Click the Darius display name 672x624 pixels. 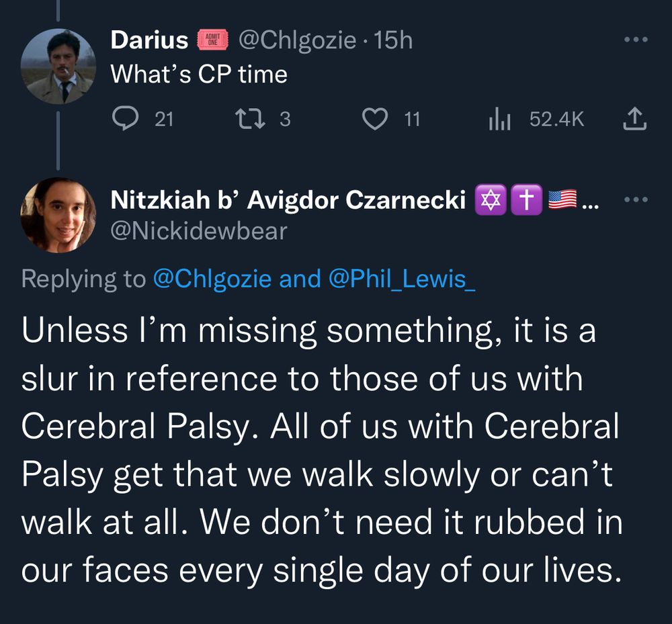point(149,40)
